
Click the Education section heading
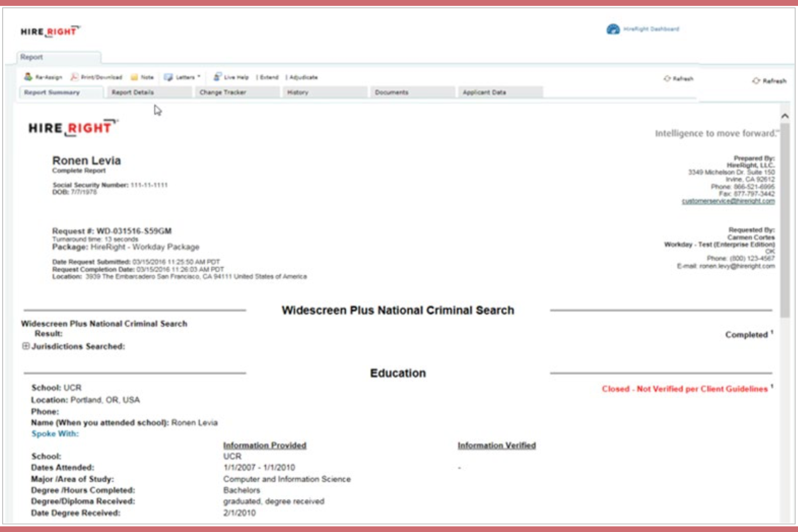point(398,373)
